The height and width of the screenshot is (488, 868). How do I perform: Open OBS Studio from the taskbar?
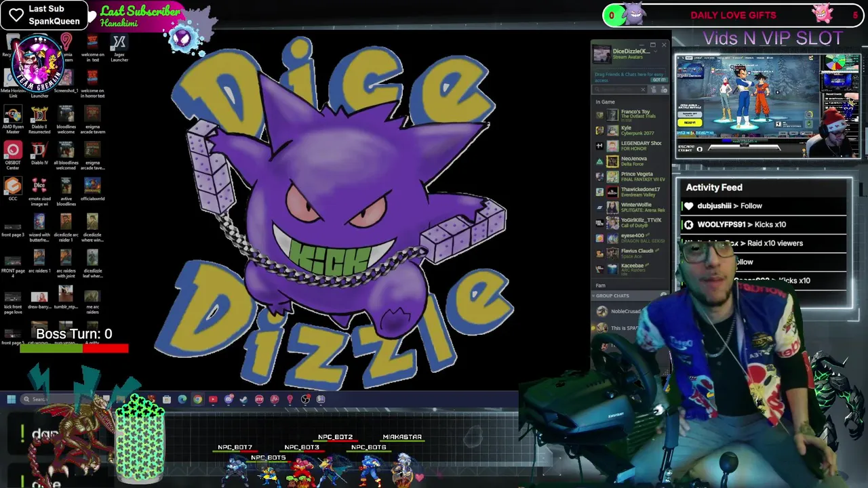[x=305, y=399]
